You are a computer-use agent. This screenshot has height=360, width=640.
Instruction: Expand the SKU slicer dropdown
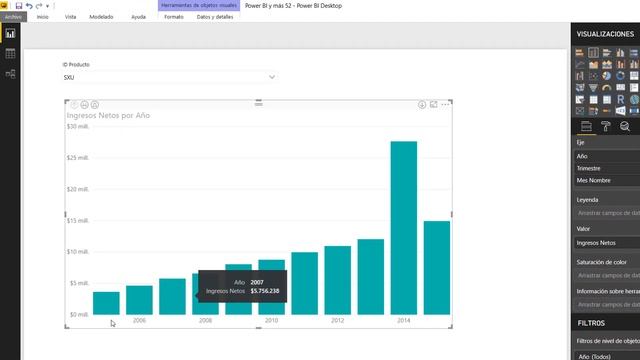click(x=272, y=77)
